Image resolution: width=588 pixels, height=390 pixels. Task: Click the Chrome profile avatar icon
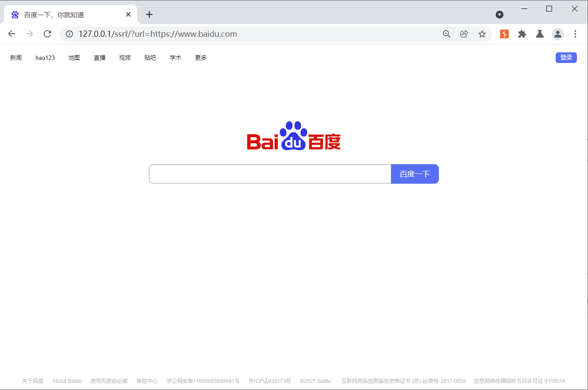click(x=557, y=34)
